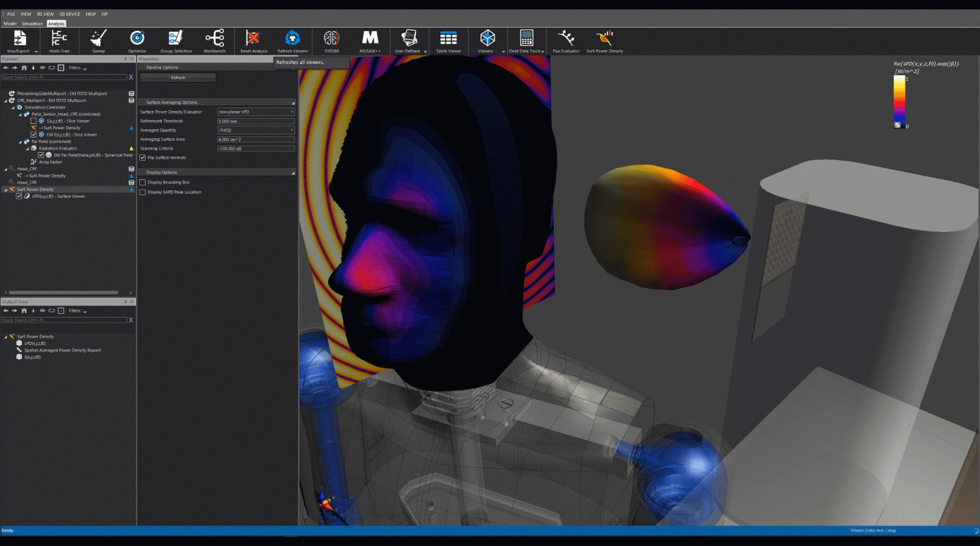Viewport: 980px width, 546px height.
Task: Enable Display SAPD Peak Location
Action: [143, 192]
